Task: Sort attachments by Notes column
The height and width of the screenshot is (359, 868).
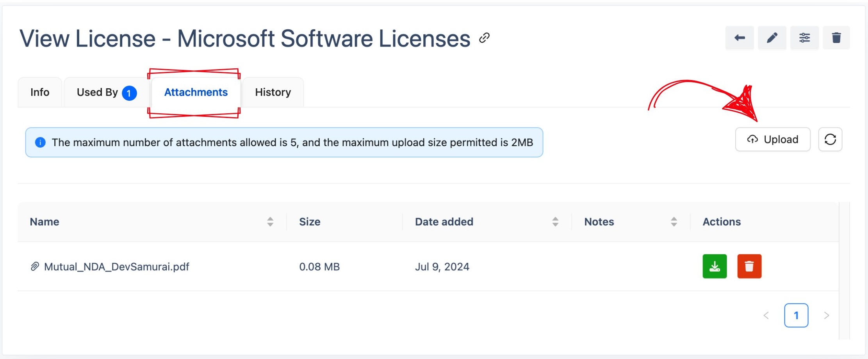Action: 674,222
